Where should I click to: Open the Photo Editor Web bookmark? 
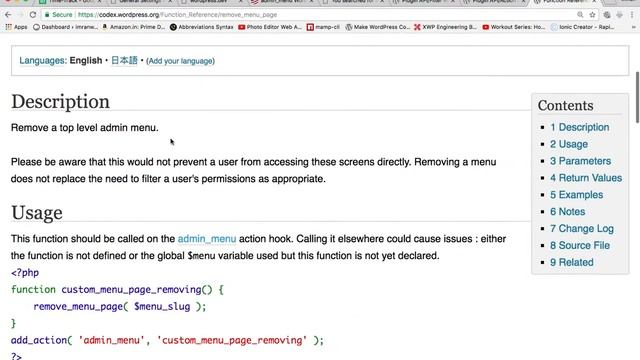click(x=270, y=27)
